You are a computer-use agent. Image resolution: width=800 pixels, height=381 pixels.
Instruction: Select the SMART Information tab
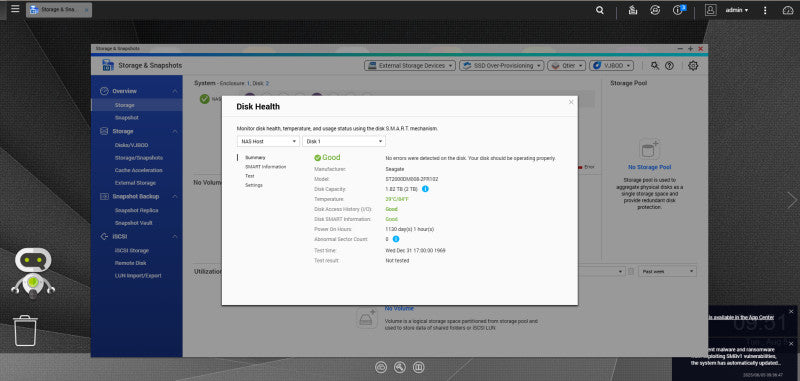pos(265,167)
